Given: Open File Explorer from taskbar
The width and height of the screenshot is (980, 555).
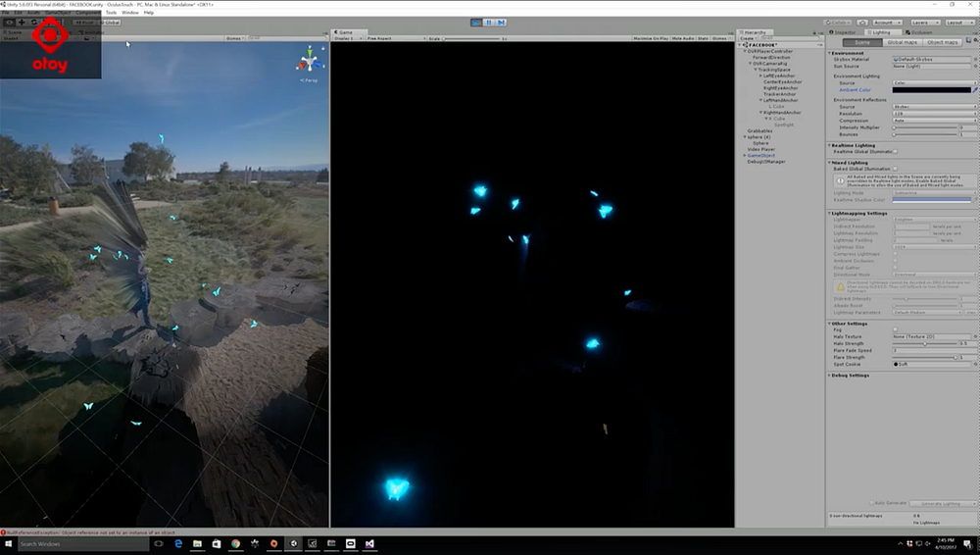Looking at the screenshot, I should [x=198, y=544].
